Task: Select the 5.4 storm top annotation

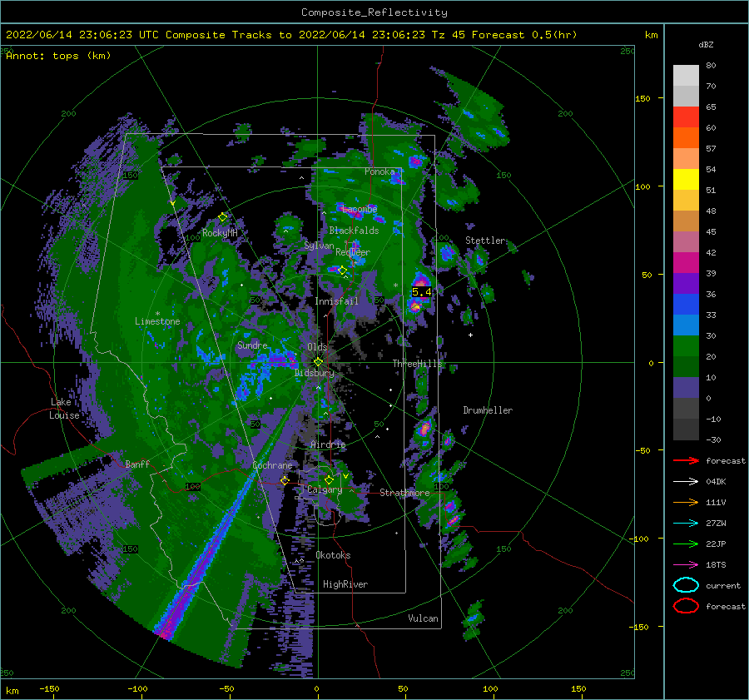Action: pyautogui.click(x=421, y=291)
